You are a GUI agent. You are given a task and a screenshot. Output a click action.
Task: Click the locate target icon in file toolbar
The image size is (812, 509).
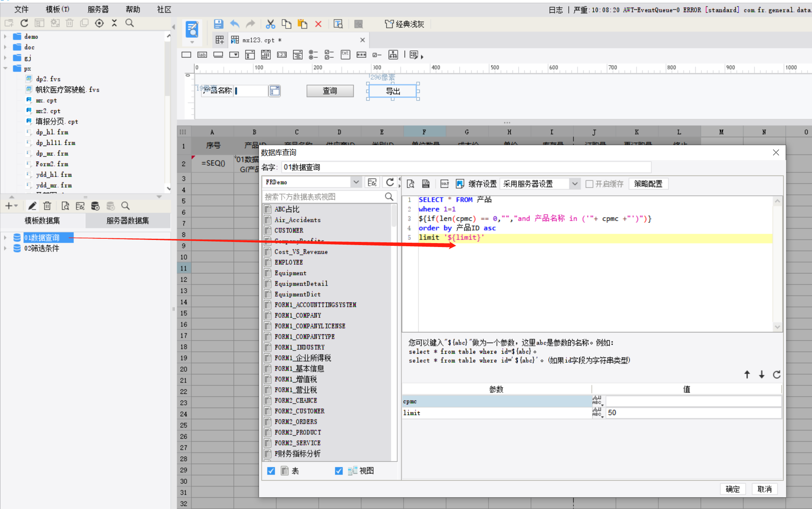99,23
